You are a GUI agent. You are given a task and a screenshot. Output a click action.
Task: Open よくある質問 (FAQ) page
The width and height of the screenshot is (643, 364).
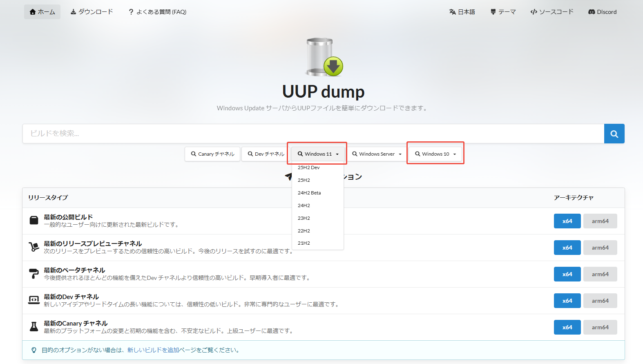(x=157, y=12)
